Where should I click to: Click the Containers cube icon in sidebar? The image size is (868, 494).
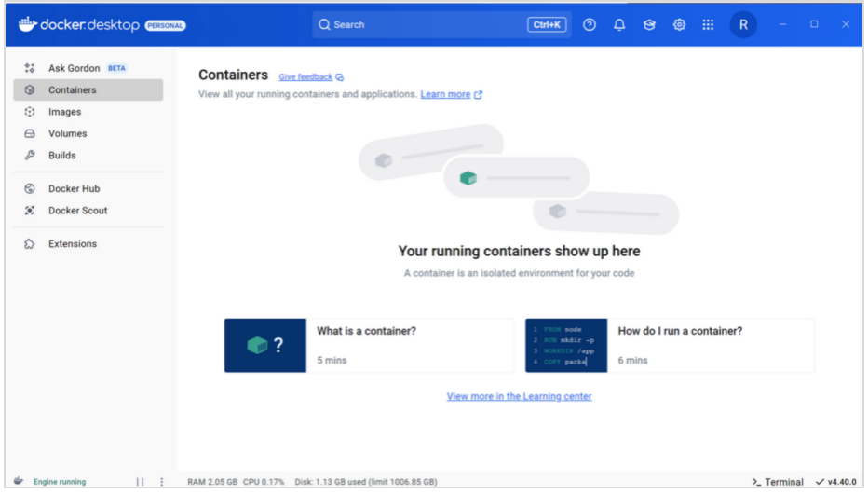(30, 89)
